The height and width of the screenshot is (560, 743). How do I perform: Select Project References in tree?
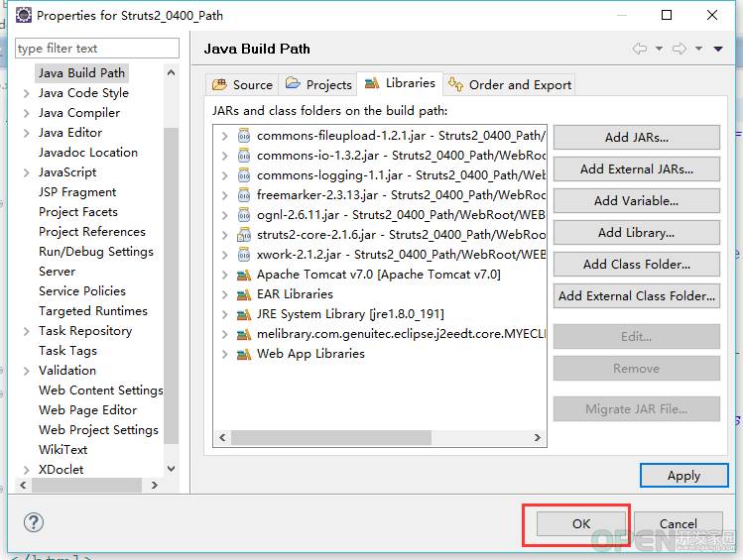(92, 232)
